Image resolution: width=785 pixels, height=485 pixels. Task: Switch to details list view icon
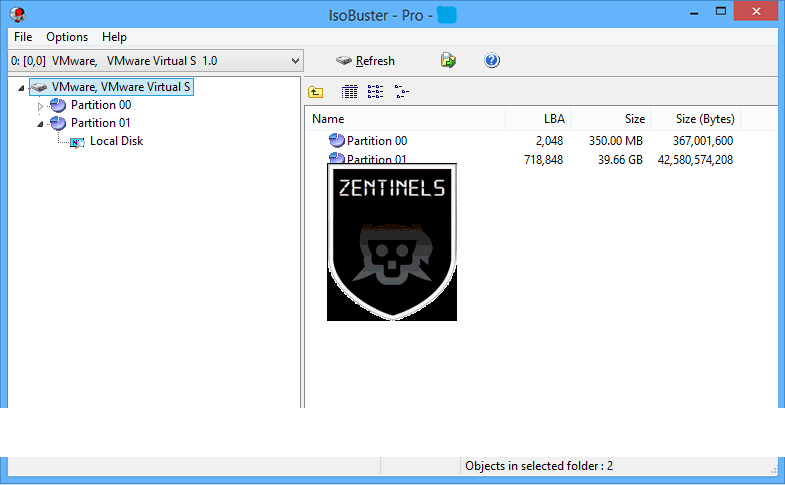tap(349, 92)
